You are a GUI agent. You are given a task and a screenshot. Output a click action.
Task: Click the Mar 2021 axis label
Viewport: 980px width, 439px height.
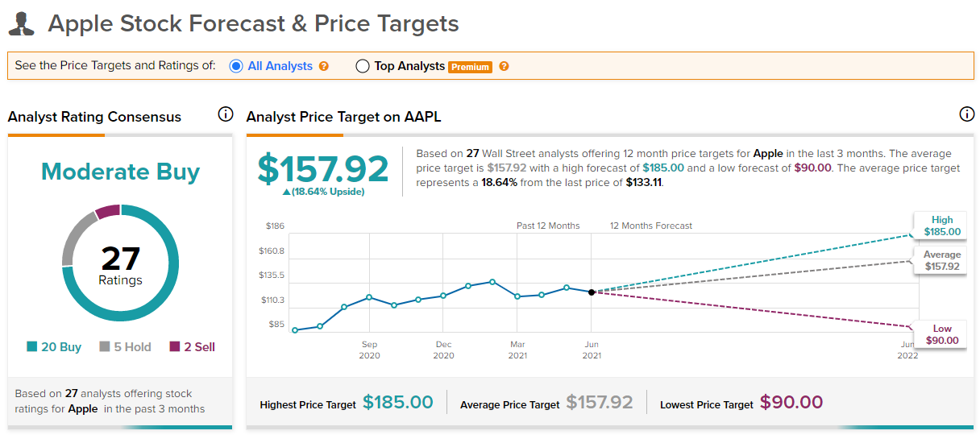(517, 350)
